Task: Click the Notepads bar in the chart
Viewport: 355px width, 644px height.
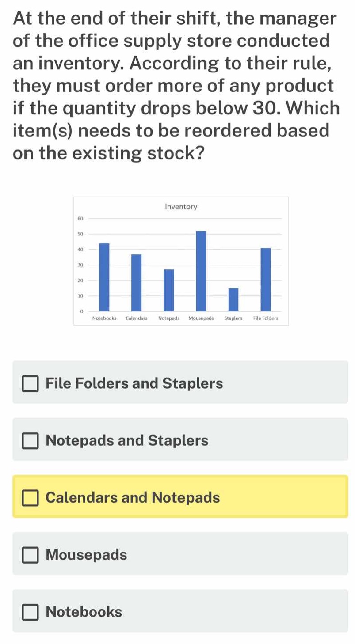Action: tap(169, 290)
